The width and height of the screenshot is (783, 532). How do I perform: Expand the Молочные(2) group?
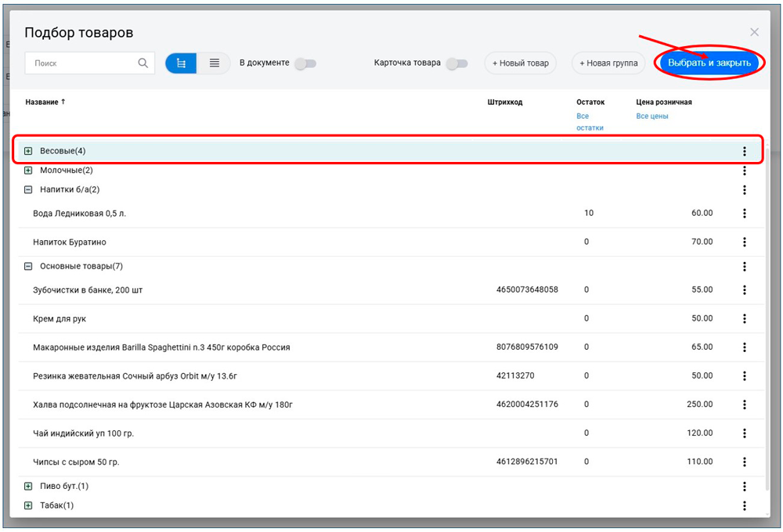click(28, 170)
